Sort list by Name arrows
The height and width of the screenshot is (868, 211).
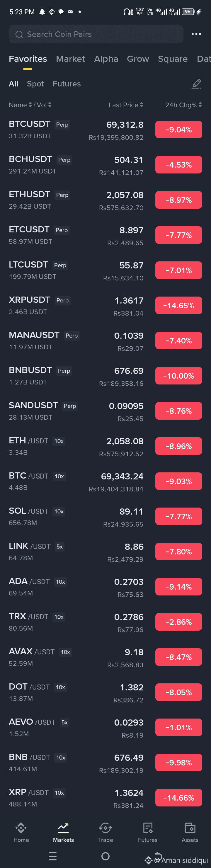point(30,105)
